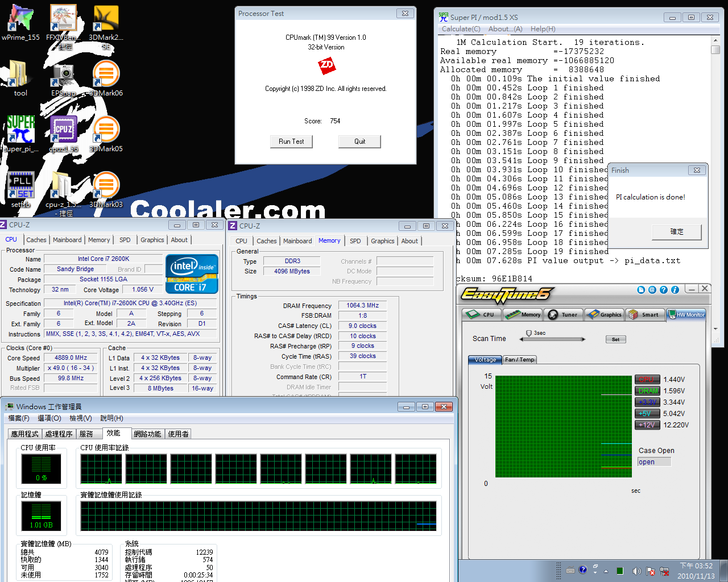728x582 pixels.
Task: Click EasyTune6 @ email icon
Action: coord(652,290)
